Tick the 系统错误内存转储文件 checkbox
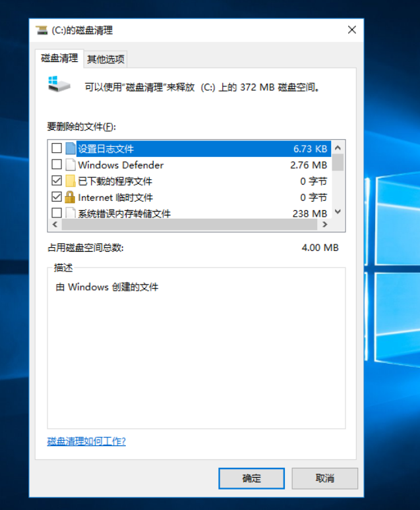The height and width of the screenshot is (510, 420). click(x=57, y=213)
